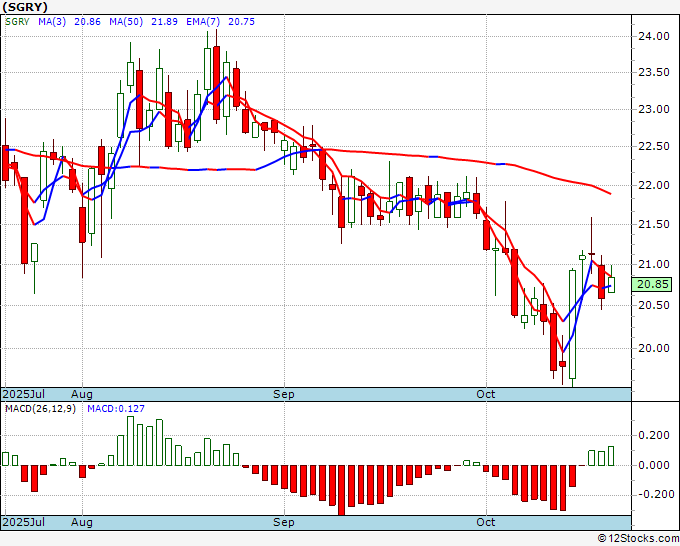
Task: Click the Oct label on MACD axis
Action: [x=485, y=522]
